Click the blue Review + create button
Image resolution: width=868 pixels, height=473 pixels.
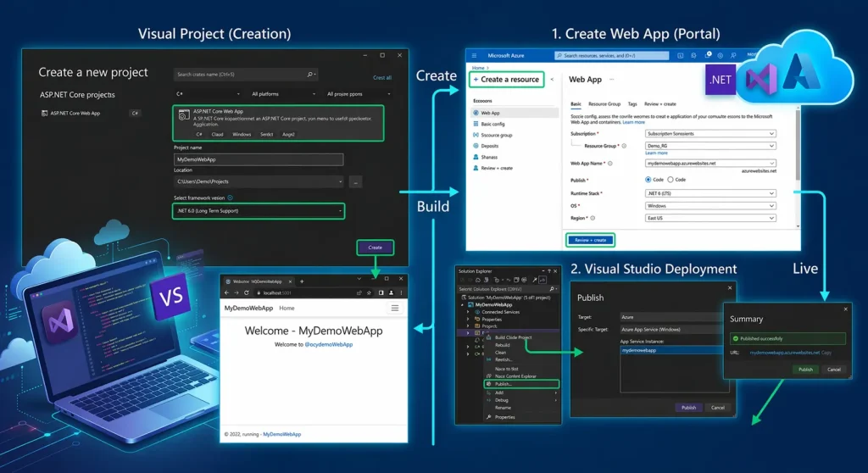pyautogui.click(x=590, y=241)
